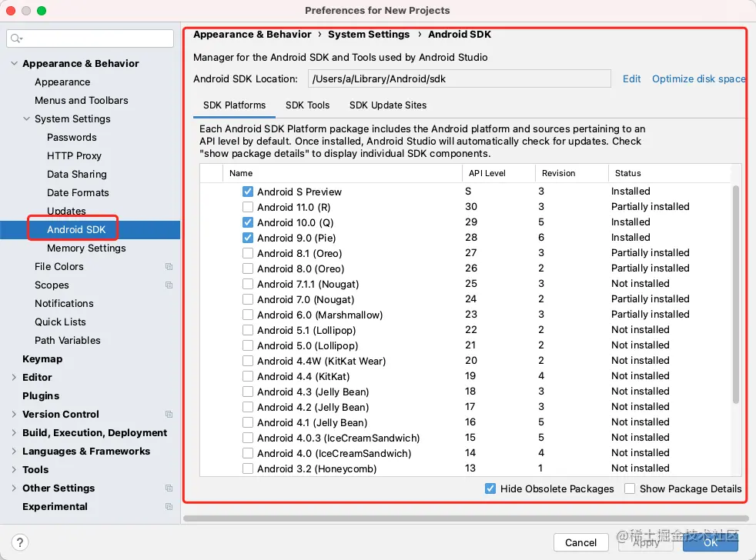Click the Android SDK Location path field
Image resolution: width=756 pixels, height=560 pixels.
pyautogui.click(x=460, y=79)
